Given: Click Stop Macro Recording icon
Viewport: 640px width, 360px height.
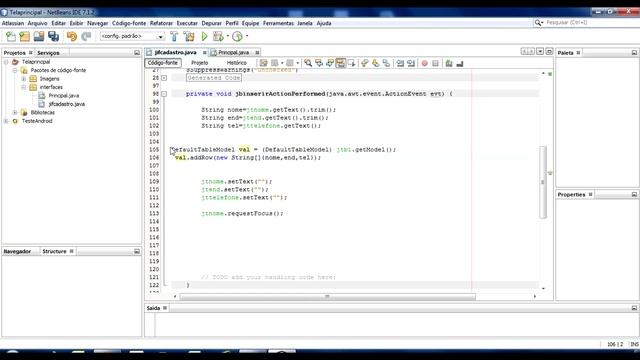Looking at the screenshot, I should click(436, 63).
